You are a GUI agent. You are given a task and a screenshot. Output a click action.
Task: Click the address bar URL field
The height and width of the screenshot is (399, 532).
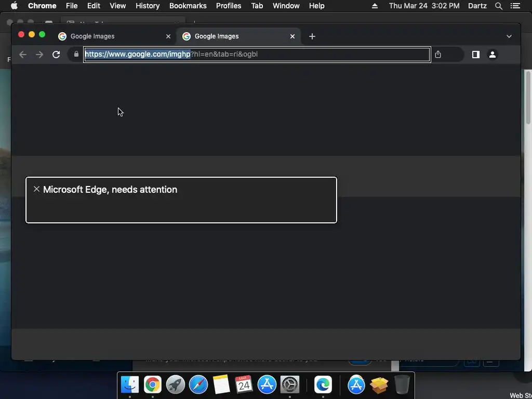pyautogui.click(x=257, y=54)
